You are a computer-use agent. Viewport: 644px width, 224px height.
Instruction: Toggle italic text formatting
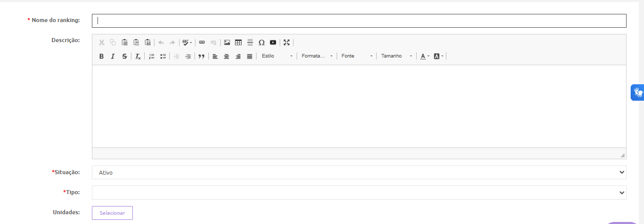[113, 56]
